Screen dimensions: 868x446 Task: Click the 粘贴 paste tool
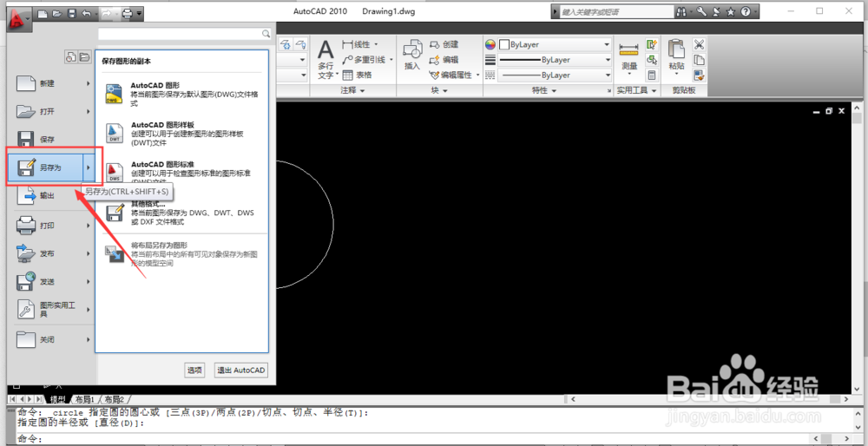point(676,56)
